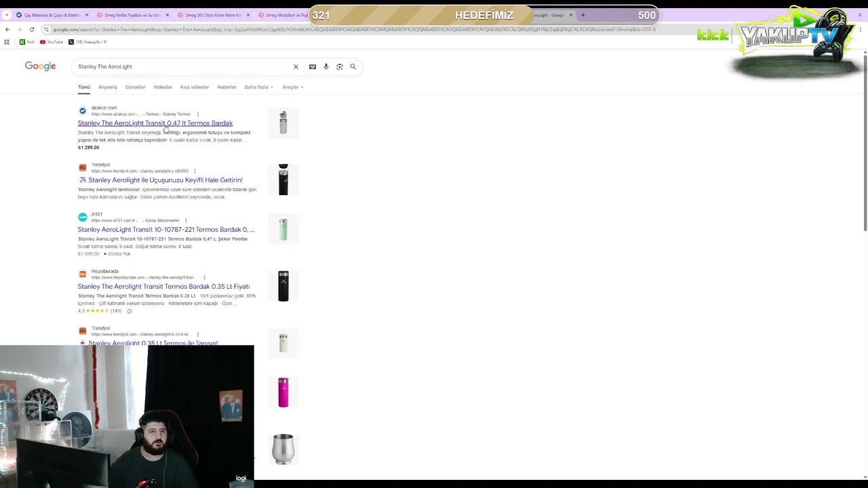Open AeroLight Transit 10-10787-221 A101 link
Image resolution: width=868 pixels, height=488 pixels.
coord(166,230)
